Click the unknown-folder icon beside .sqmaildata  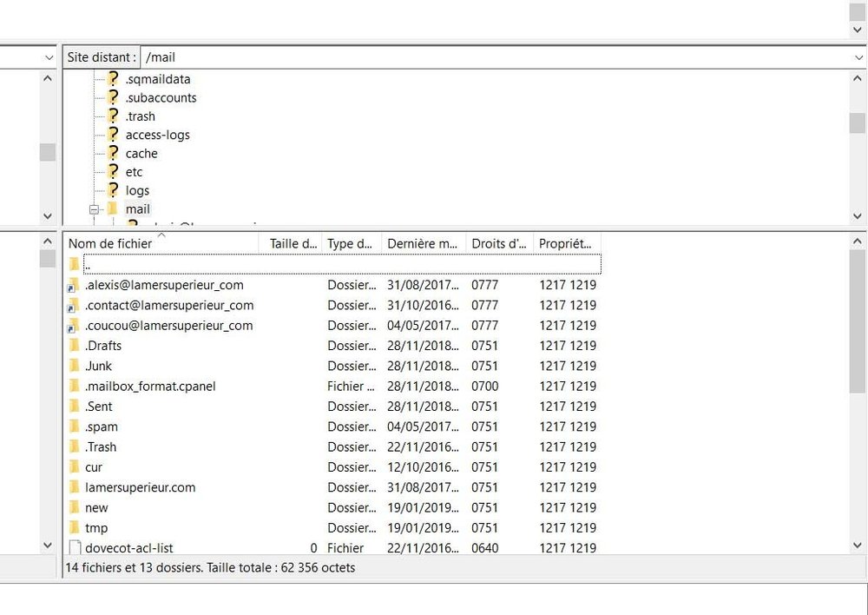(x=113, y=79)
